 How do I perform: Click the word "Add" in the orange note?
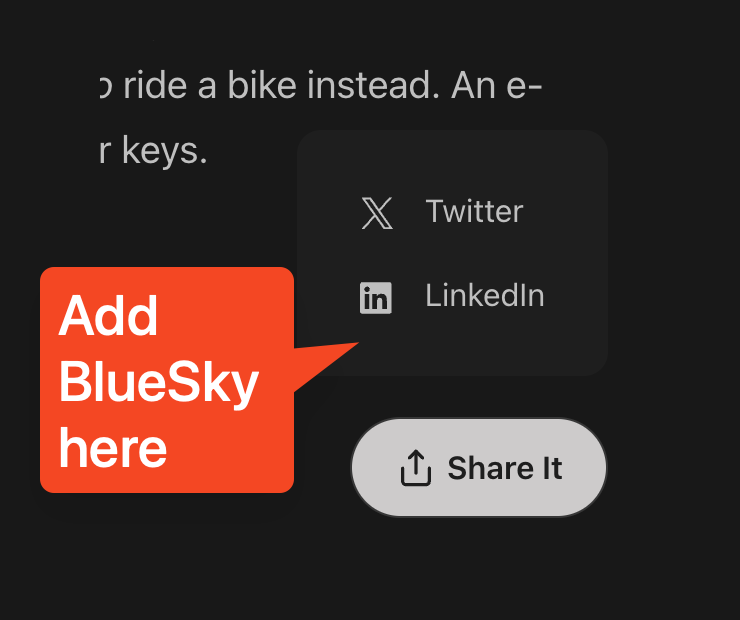tap(108, 317)
